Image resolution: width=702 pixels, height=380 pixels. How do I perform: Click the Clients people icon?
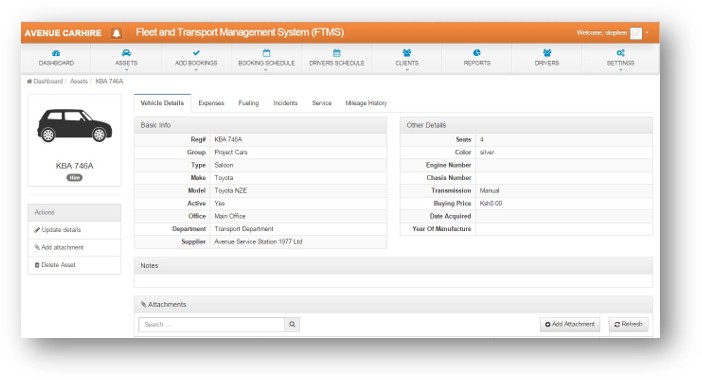pyautogui.click(x=407, y=53)
